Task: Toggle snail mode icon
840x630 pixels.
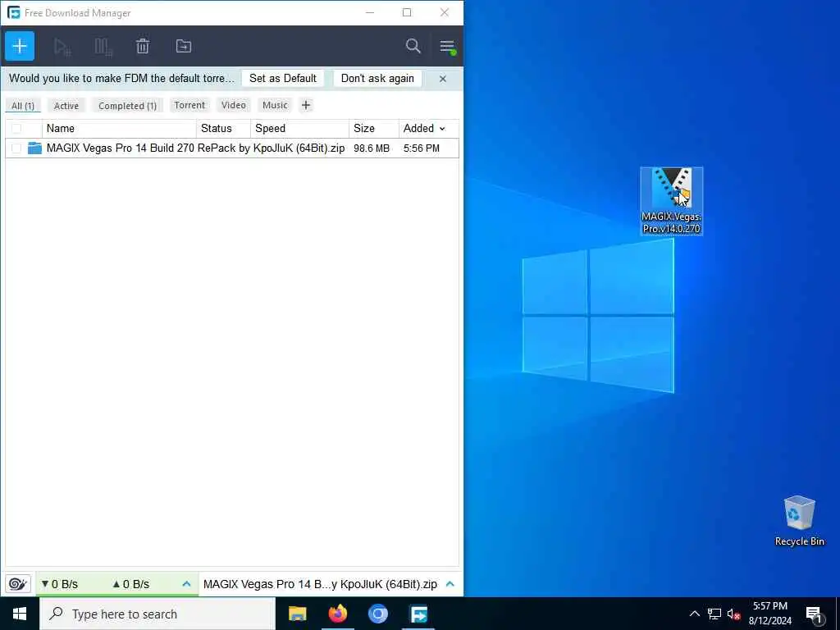Action: [18, 584]
